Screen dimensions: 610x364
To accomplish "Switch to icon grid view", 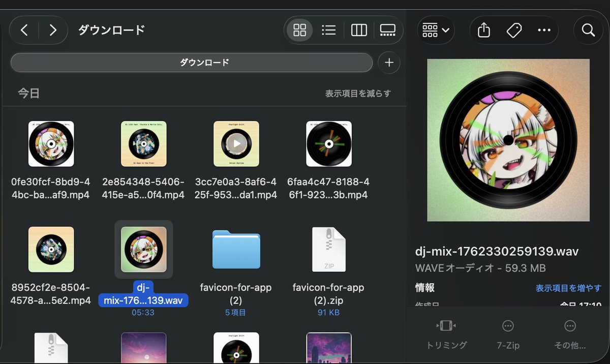I will [x=300, y=31].
